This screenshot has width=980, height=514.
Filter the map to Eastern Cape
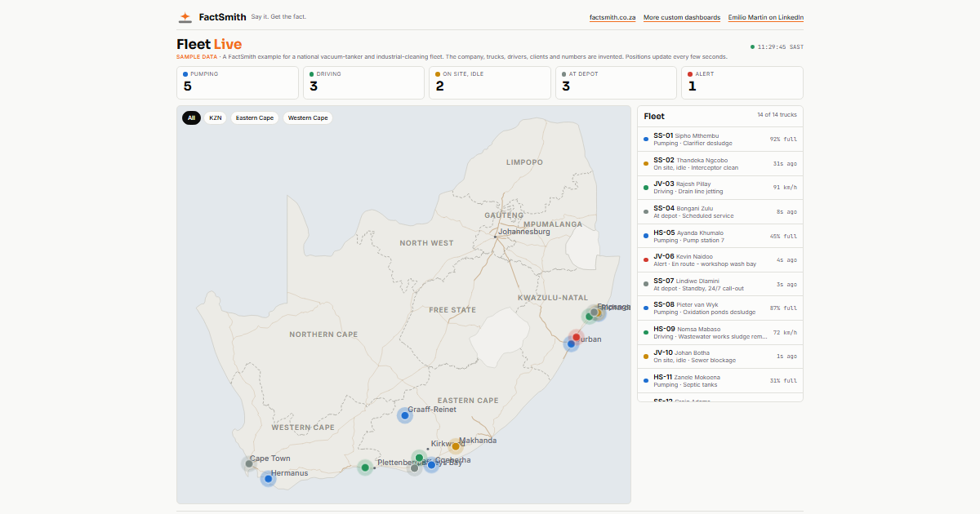tap(255, 117)
